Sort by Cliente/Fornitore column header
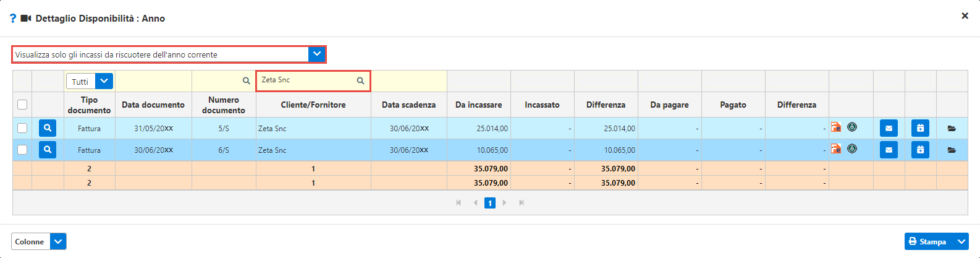The height and width of the screenshot is (258, 980). click(x=313, y=105)
